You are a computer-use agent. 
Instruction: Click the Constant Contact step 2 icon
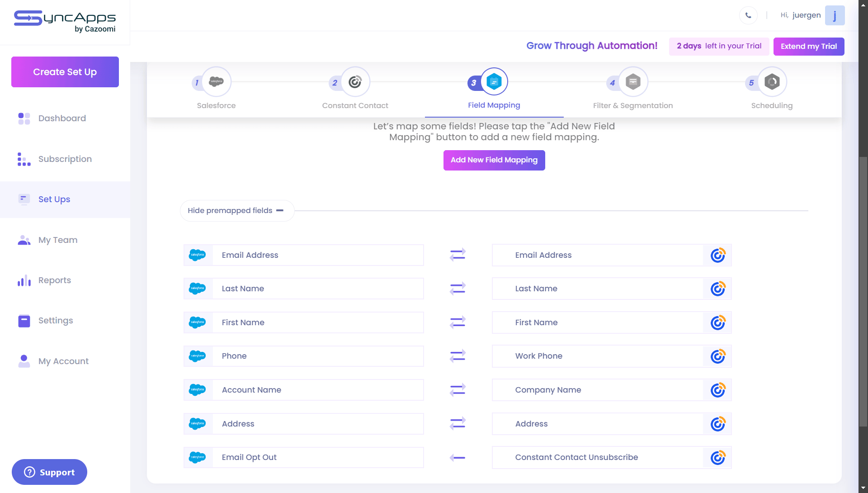pos(355,81)
